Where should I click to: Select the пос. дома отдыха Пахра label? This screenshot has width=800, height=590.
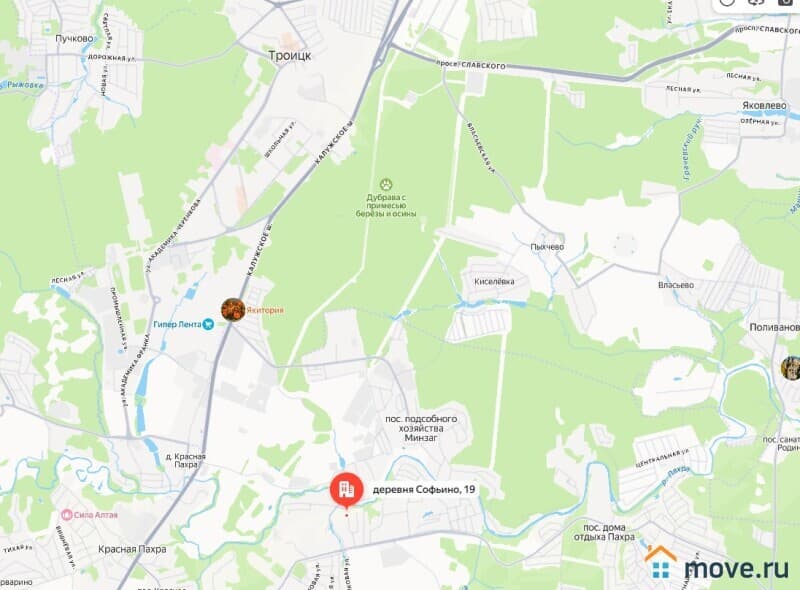605,532
